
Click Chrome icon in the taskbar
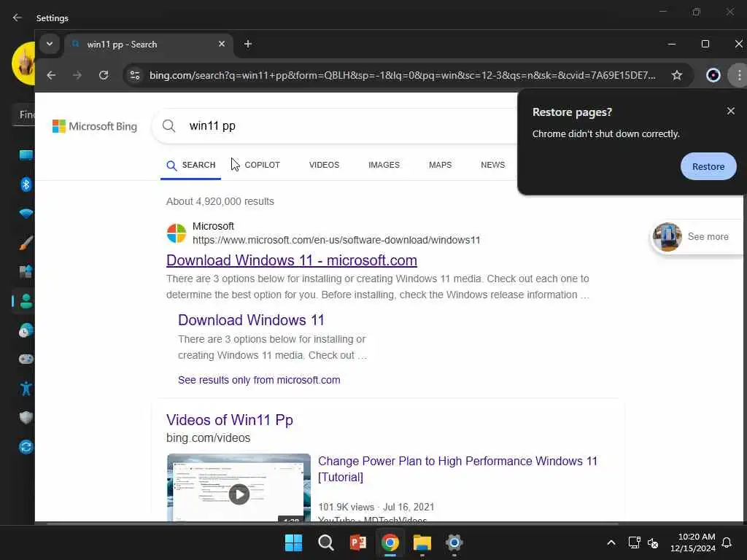tap(390, 542)
